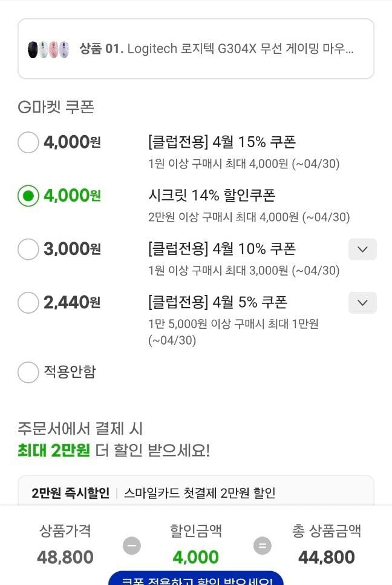
Task: Click the green 최대 2만원 text
Action: [x=54, y=451]
